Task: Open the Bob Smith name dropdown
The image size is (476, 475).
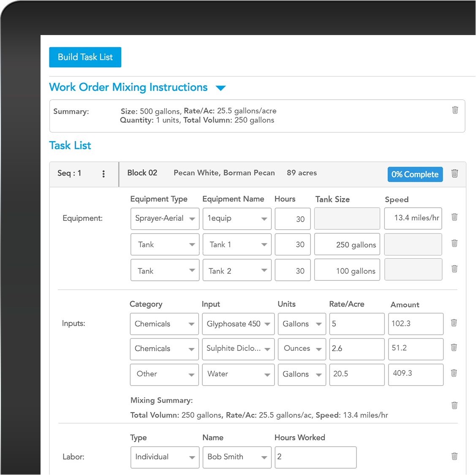Action: pos(237,457)
